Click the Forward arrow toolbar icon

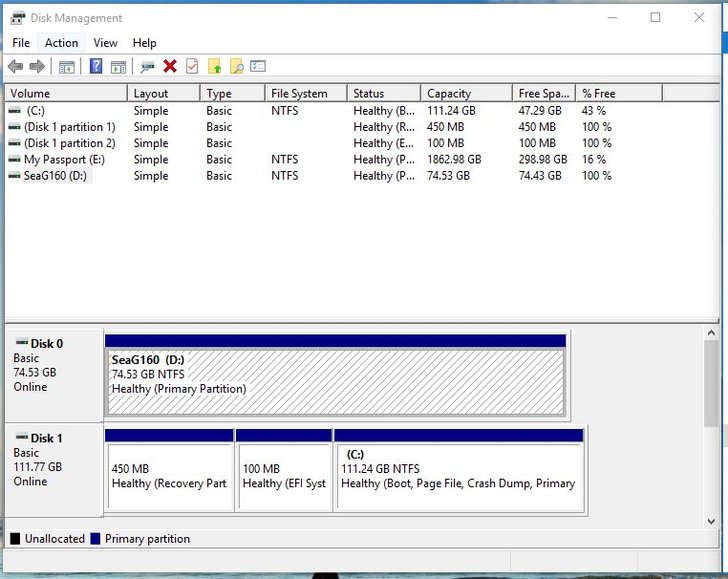click(x=37, y=66)
